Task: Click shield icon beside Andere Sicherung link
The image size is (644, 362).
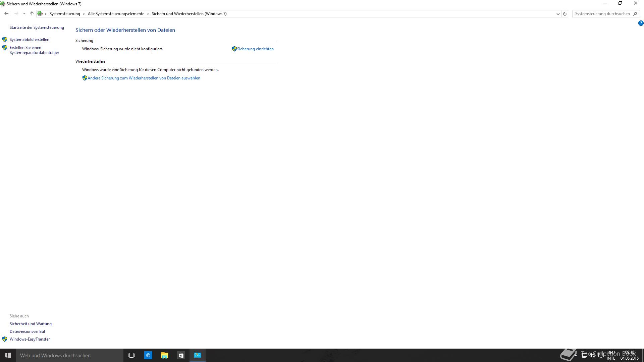Action: click(x=85, y=78)
